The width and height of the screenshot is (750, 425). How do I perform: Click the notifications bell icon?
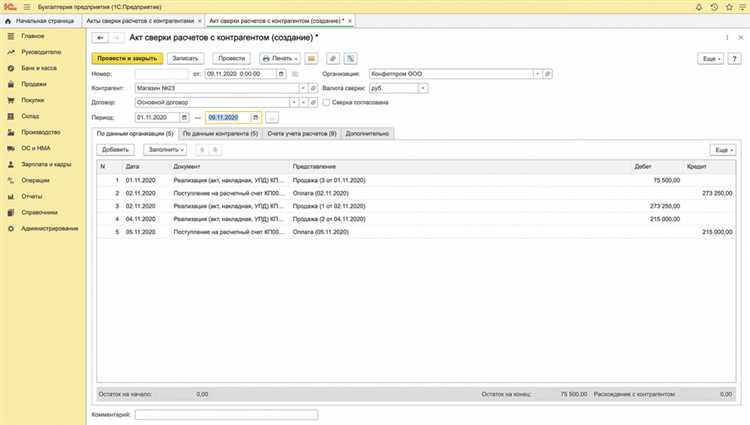[x=699, y=7]
